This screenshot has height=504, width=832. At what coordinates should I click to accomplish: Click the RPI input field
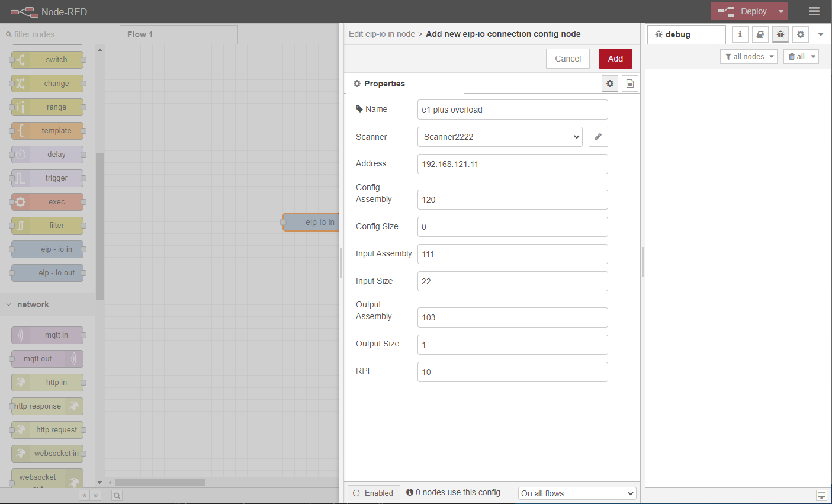click(x=513, y=372)
